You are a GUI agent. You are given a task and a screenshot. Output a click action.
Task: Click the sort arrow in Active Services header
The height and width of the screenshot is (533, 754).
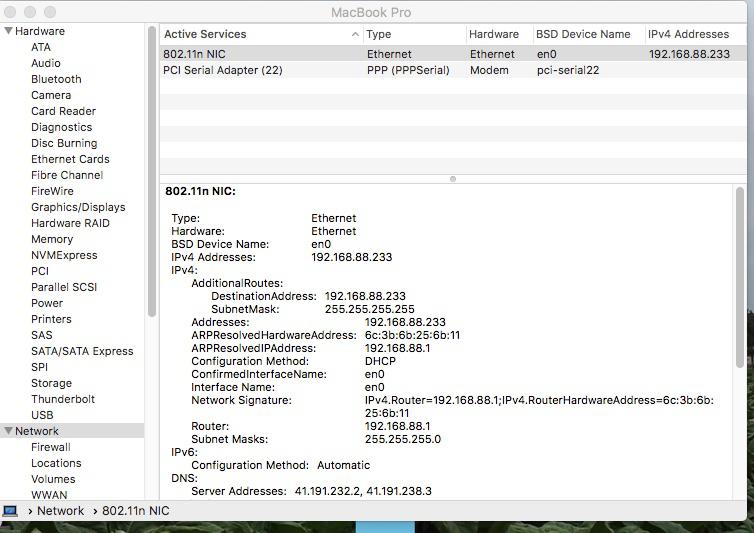(355, 34)
